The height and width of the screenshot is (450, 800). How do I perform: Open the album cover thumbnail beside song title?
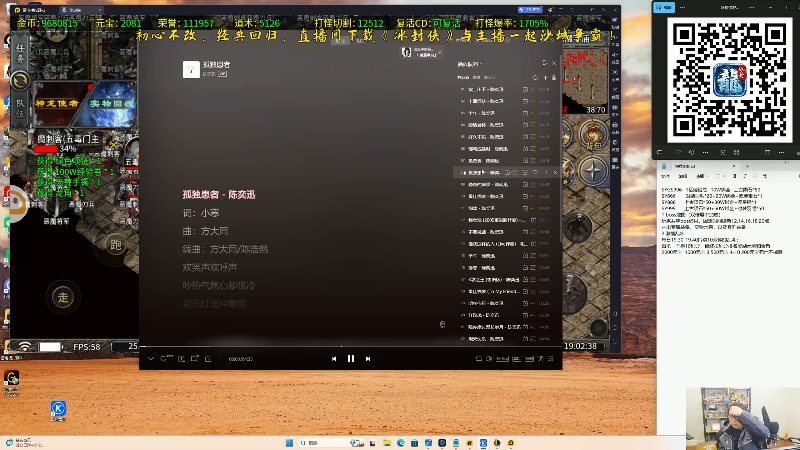coord(191,69)
